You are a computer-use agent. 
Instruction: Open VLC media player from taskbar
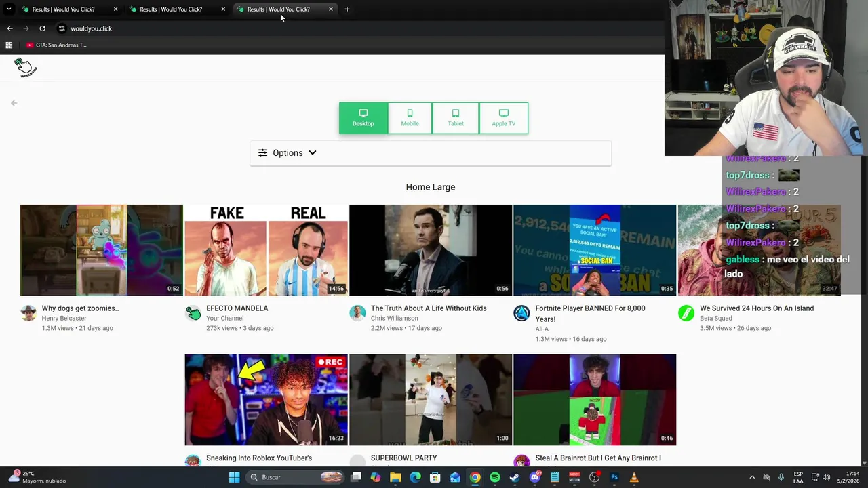pos(634,477)
